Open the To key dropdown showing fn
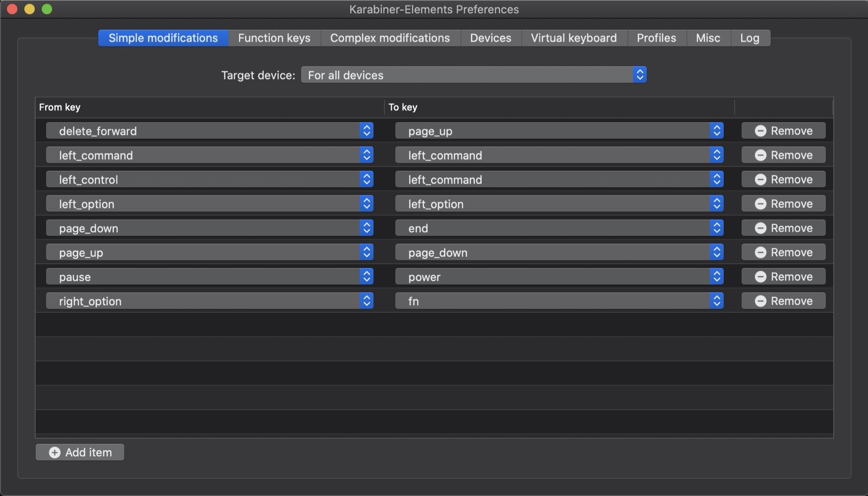 tap(559, 301)
